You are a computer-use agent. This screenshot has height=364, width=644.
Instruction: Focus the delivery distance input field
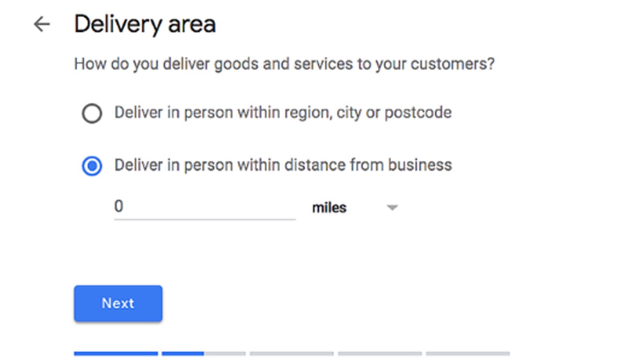pyautogui.click(x=204, y=207)
